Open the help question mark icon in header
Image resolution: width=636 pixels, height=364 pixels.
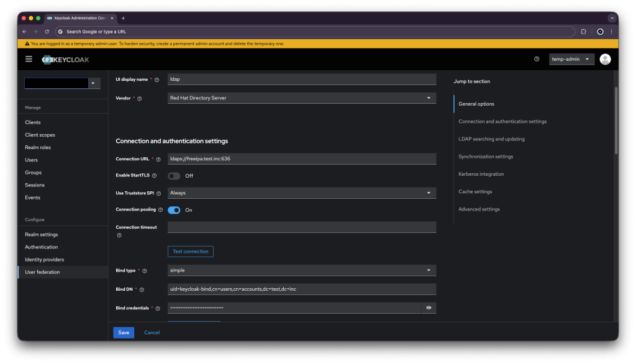point(537,59)
